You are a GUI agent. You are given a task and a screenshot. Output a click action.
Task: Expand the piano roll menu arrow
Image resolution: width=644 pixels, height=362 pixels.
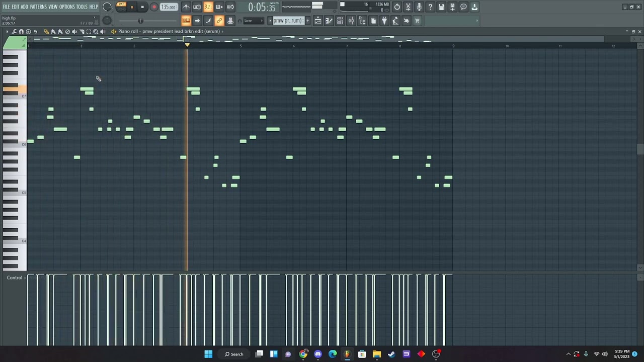point(7,31)
